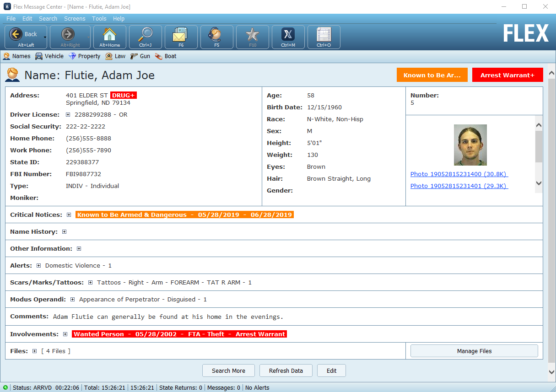
Task: Click Adam Flutie's mugshot thumbnail
Action: [470, 145]
